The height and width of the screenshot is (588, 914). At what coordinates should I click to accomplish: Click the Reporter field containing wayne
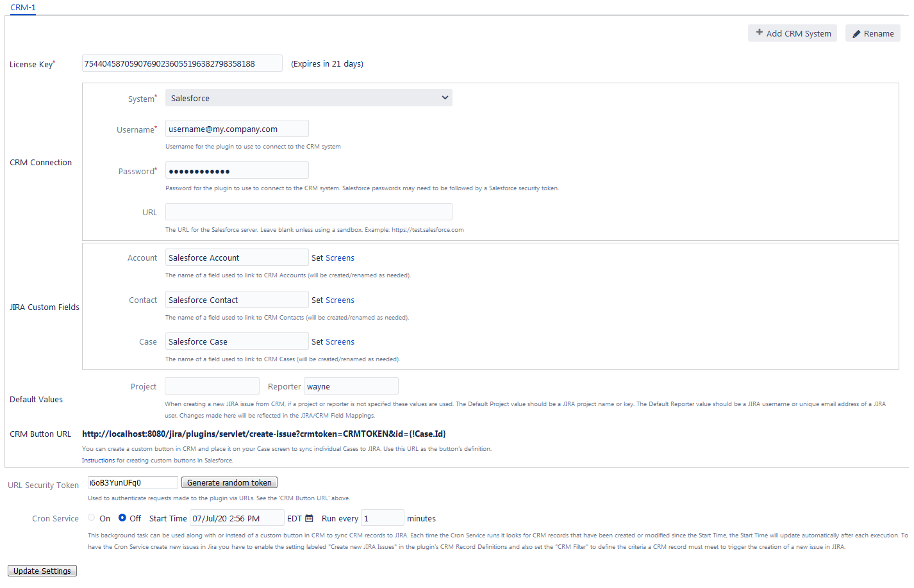click(x=351, y=386)
